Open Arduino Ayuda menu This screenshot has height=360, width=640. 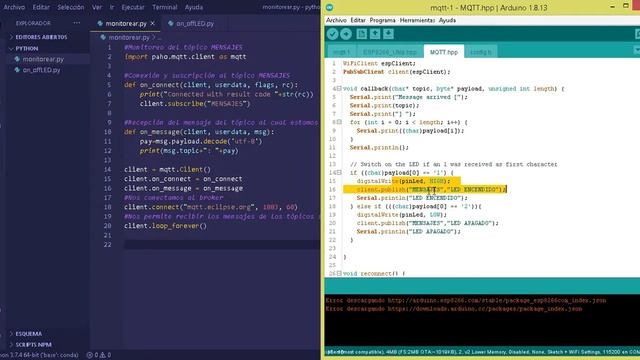pyautogui.click(x=447, y=20)
